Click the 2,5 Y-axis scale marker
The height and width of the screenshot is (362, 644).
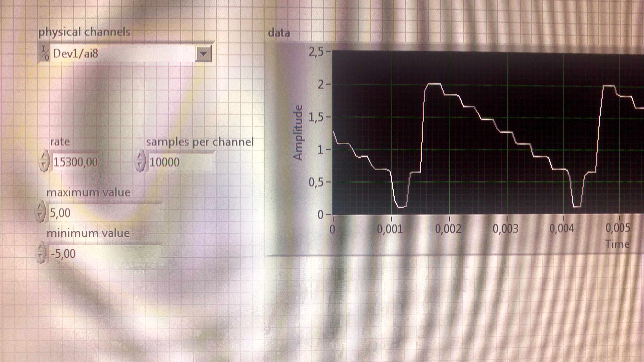pyautogui.click(x=316, y=52)
